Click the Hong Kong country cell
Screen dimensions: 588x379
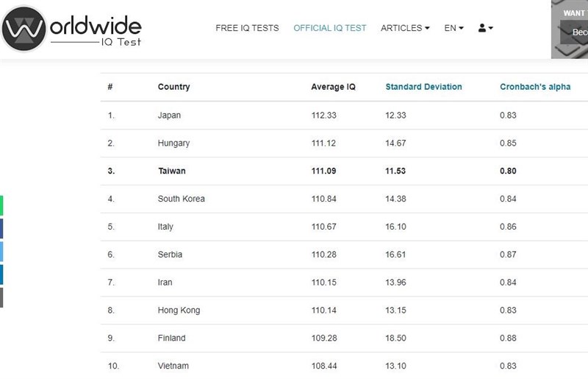pos(179,311)
